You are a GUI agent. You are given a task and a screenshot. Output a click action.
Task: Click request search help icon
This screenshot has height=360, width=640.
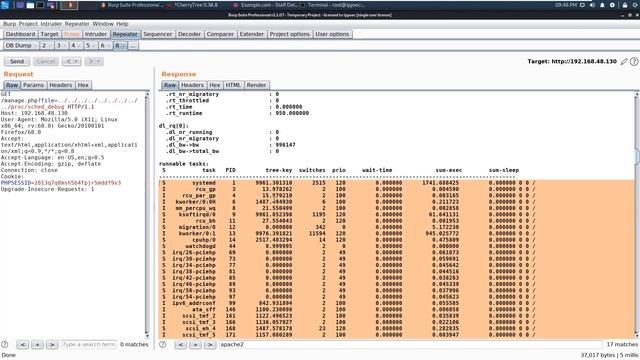[x=5, y=344]
